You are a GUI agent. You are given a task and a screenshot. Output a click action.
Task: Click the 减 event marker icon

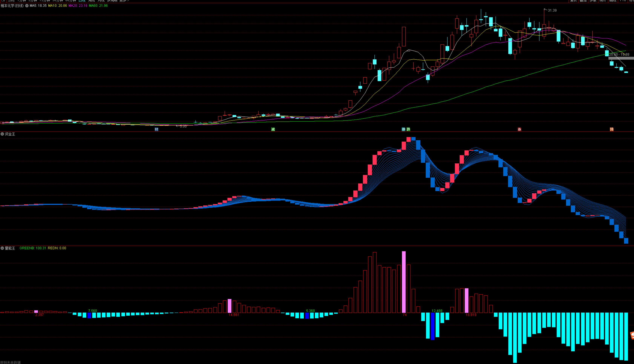(x=273, y=129)
